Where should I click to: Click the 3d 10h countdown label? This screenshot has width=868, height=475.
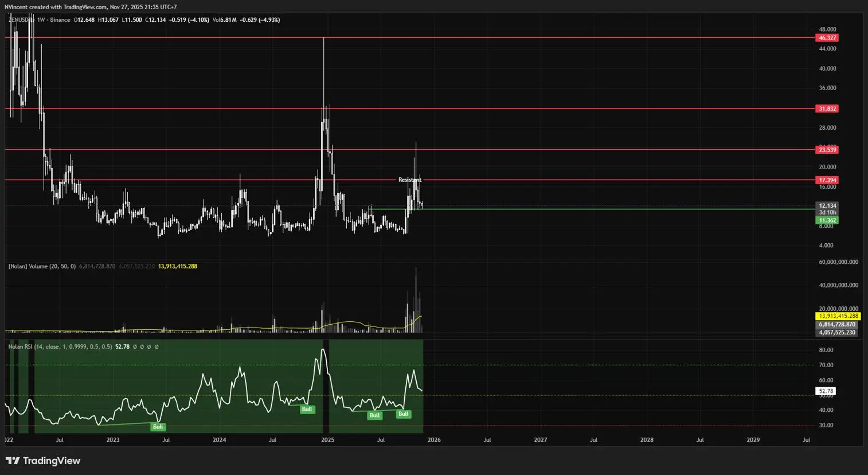(x=827, y=212)
